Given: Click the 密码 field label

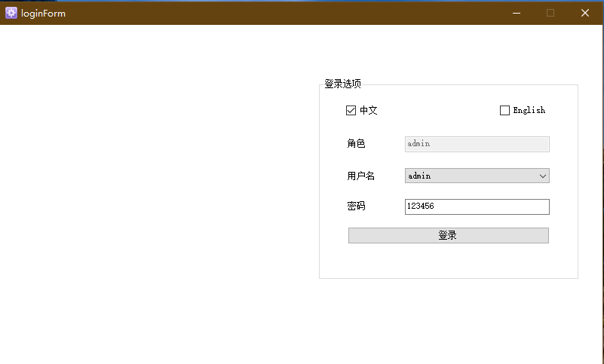Looking at the screenshot, I should [x=356, y=206].
